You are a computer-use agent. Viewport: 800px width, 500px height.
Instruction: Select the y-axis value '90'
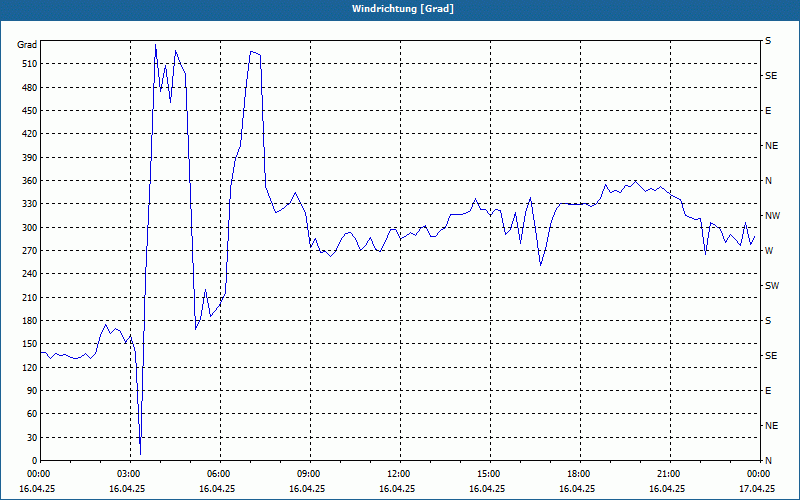click(32, 391)
